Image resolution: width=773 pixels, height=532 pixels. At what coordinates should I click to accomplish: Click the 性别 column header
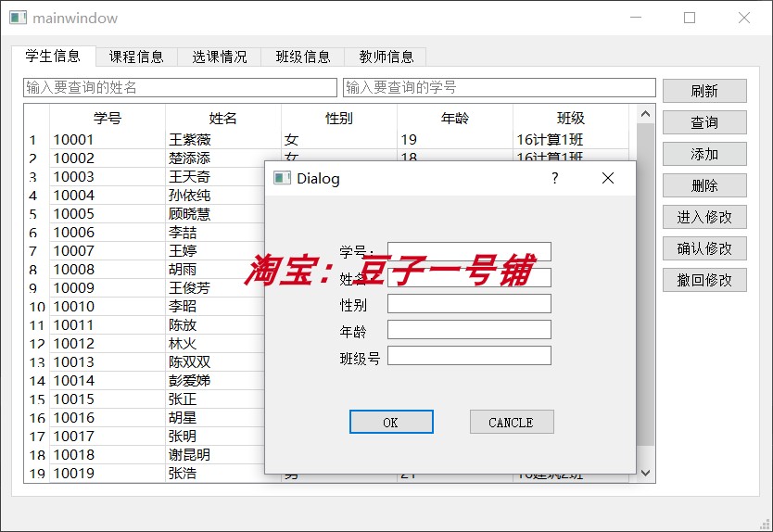pos(339,119)
